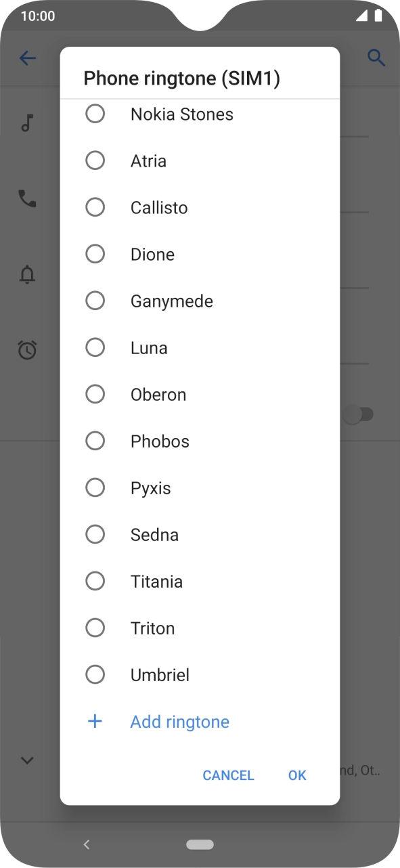Image resolution: width=400 pixels, height=868 pixels.
Task: Confirm selection with the OK button
Action: click(296, 775)
